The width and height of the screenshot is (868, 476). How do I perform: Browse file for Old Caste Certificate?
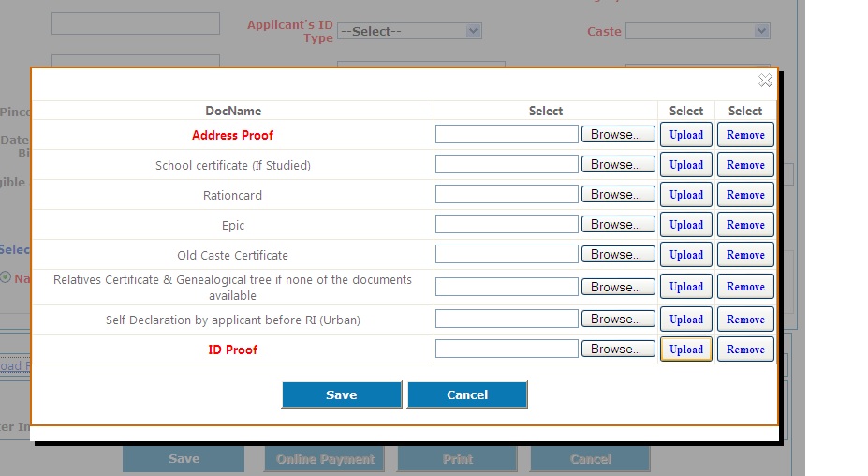[617, 255]
